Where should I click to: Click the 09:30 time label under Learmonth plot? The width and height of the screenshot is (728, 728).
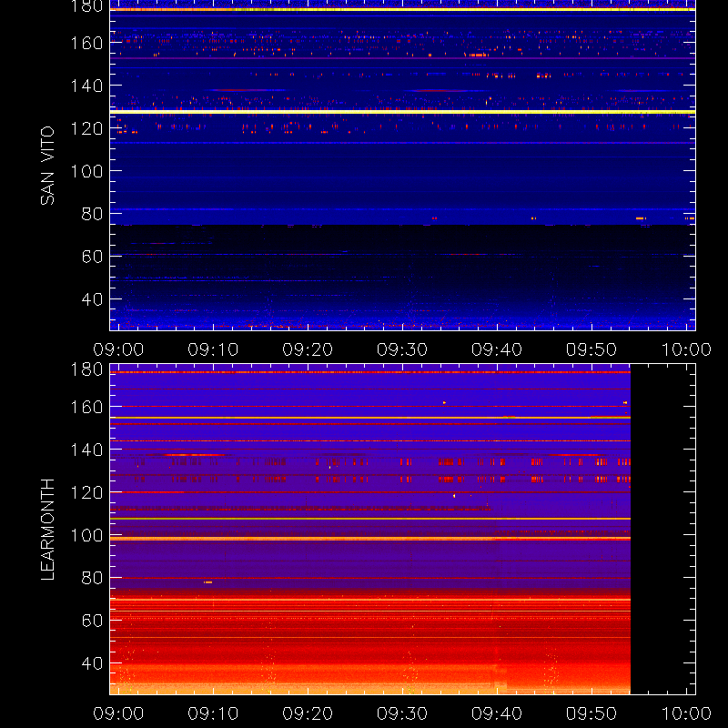402,713
